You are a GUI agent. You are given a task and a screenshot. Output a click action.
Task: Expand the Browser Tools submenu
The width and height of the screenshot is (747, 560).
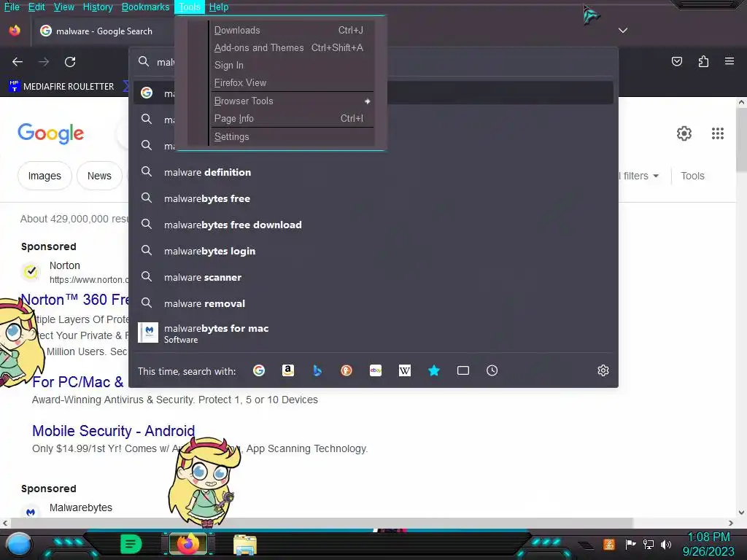pos(292,101)
